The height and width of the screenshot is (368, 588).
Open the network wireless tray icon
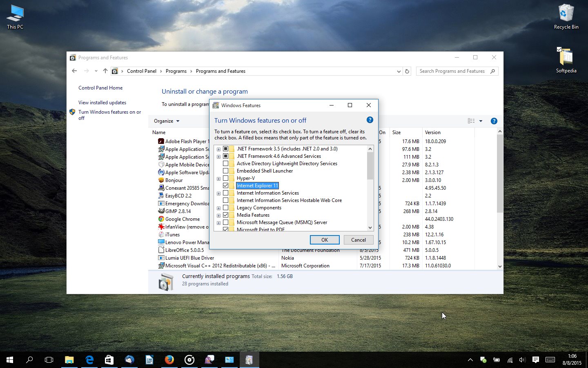click(x=510, y=360)
